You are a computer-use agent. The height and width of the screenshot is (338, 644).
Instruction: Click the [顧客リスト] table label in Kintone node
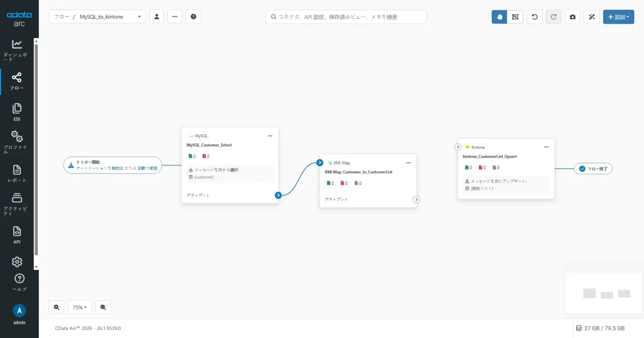[x=482, y=189]
